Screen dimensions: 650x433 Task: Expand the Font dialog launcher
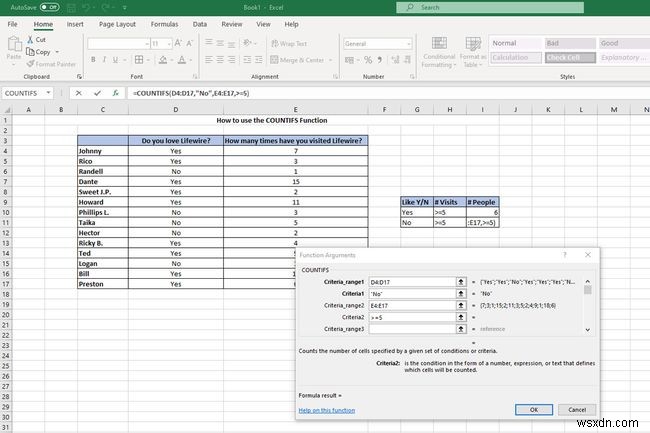(195, 77)
